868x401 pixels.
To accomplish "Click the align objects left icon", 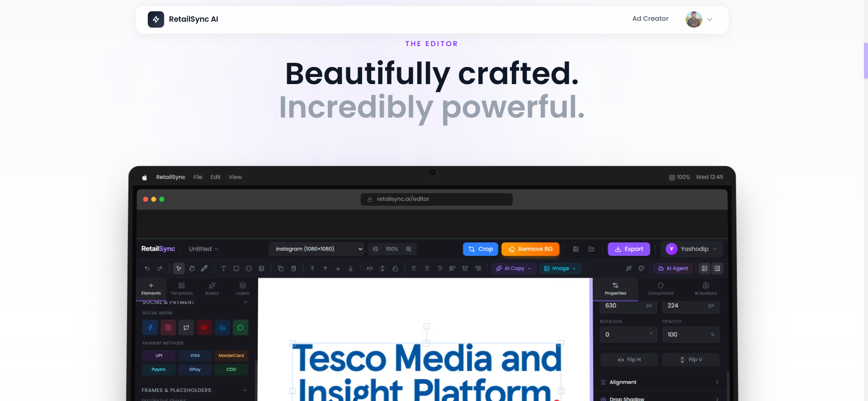I will pyautogui.click(x=452, y=269).
